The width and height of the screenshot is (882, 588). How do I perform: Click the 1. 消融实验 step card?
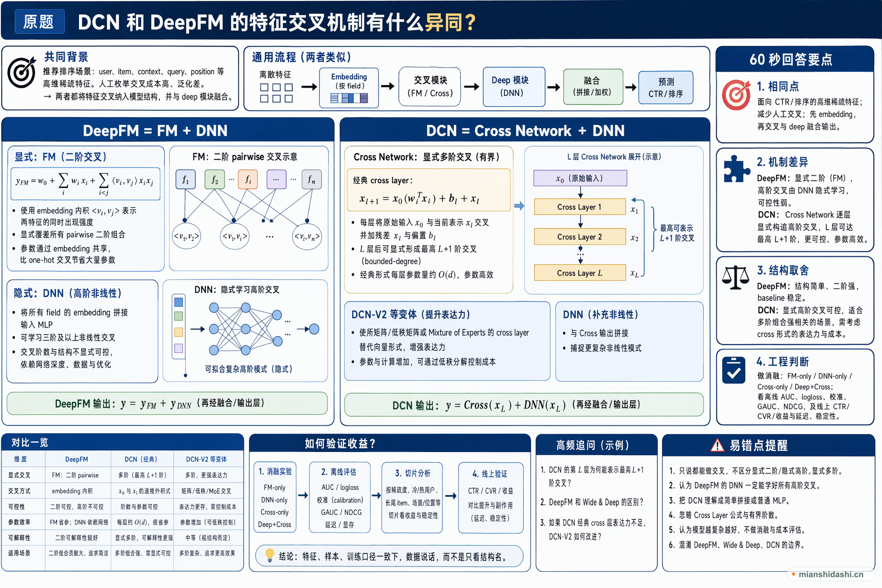point(275,497)
